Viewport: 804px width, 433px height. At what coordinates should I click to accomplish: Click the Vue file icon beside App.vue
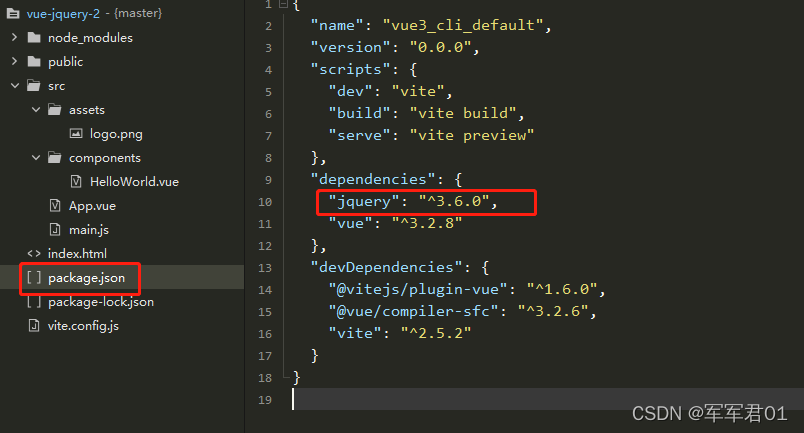[x=55, y=206]
